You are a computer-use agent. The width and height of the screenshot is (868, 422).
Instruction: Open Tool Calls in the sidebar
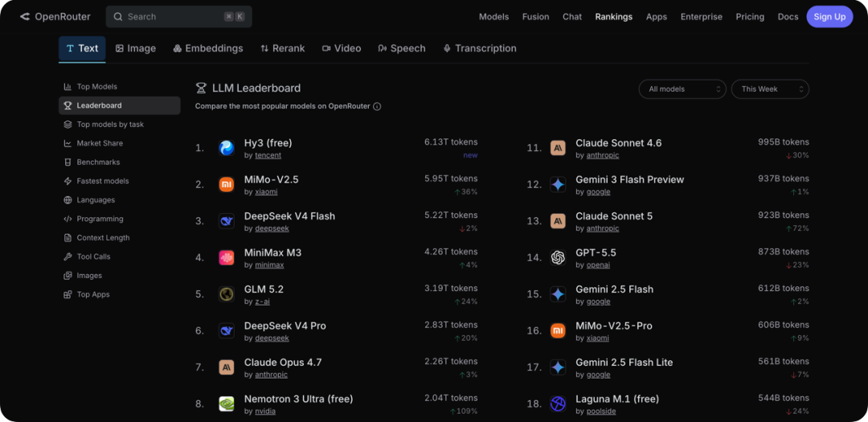pyautogui.click(x=87, y=256)
